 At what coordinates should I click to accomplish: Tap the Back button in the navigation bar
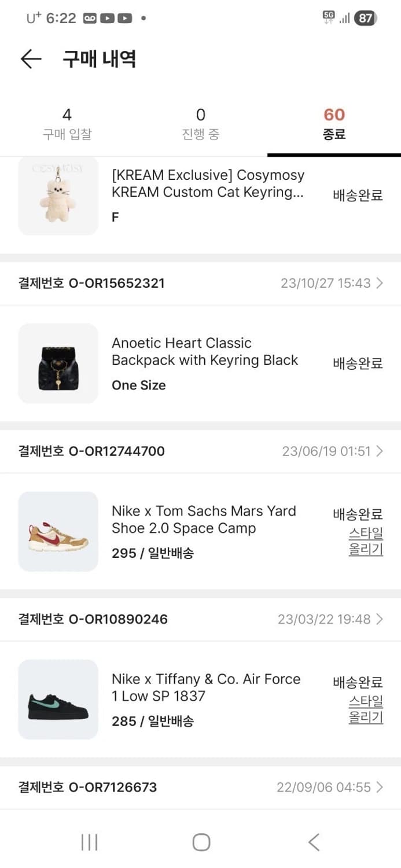pos(313,843)
